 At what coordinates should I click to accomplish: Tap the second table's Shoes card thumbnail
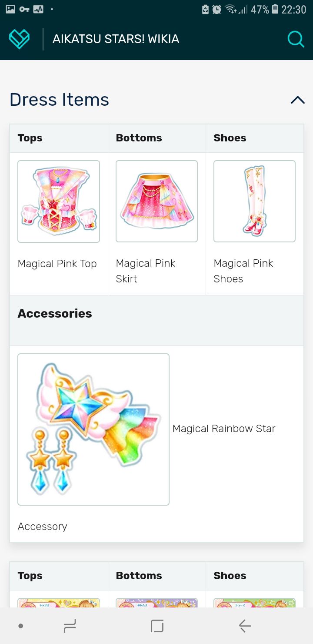254,602
